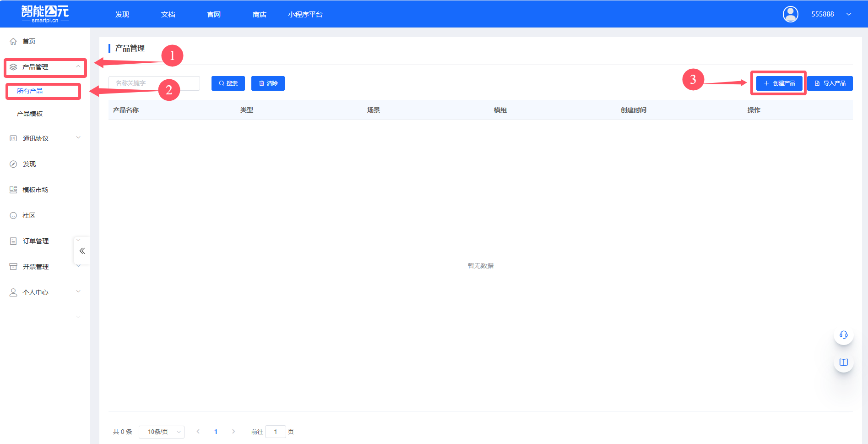Click the 产品名称 column header
868x444 pixels.
tap(126, 110)
